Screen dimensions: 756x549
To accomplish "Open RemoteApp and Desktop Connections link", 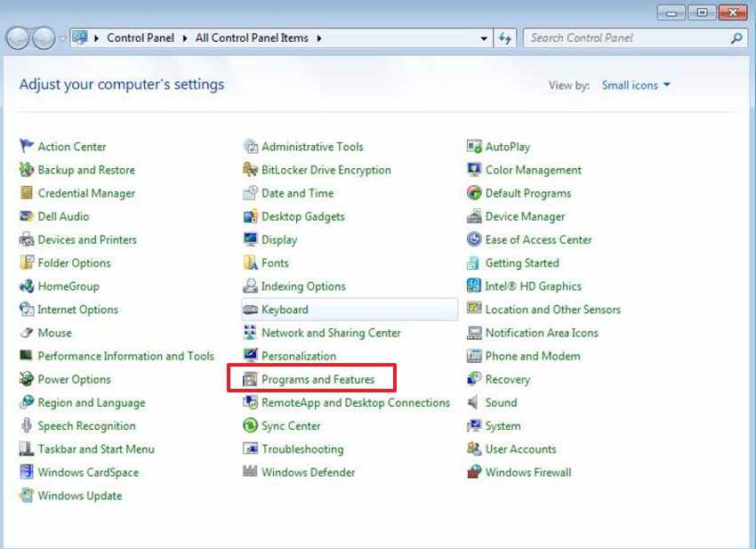I will pyautogui.click(x=356, y=402).
